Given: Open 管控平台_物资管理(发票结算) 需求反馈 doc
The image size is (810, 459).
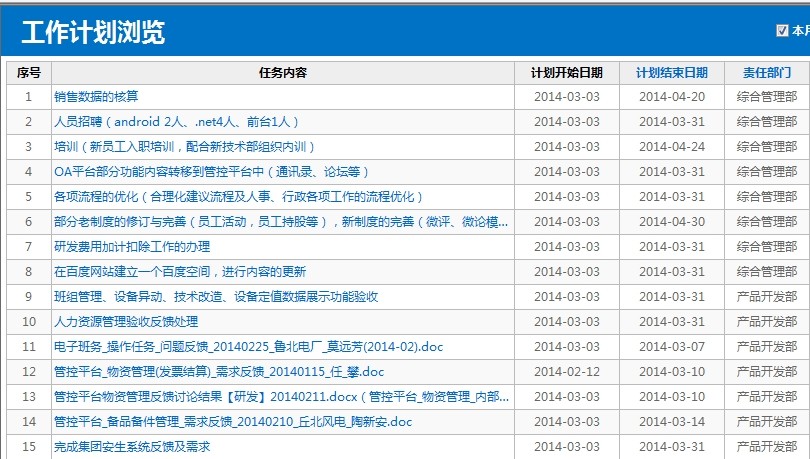Looking at the screenshot, I should click(x=224, y=372).
